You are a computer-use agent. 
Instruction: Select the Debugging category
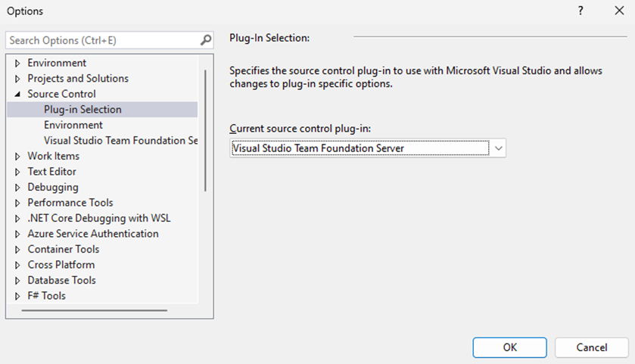click(53, 187)
